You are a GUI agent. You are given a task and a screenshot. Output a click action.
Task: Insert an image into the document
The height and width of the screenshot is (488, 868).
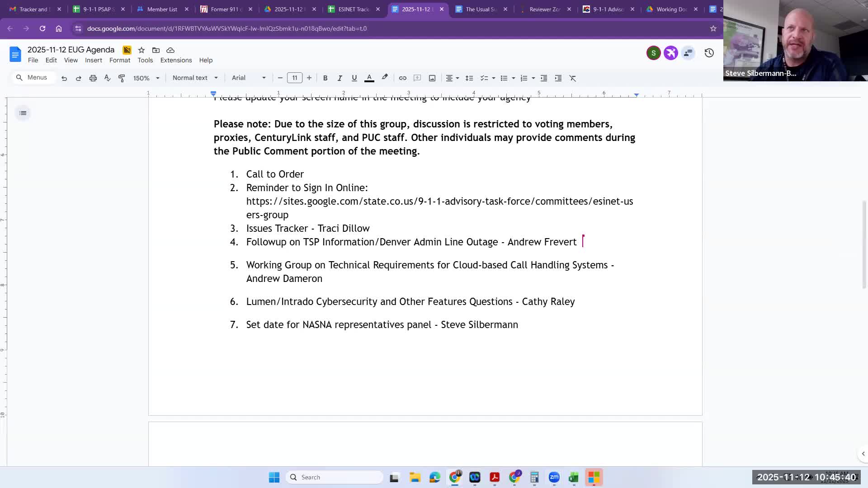click(432, 78)
